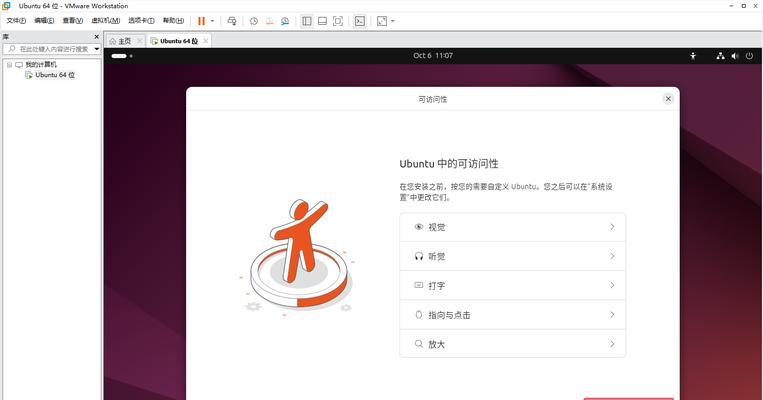Click the mouse icon next to 指向与点击
The width and height of the screenshot is (763, 400).
click(x=418, y=315)
